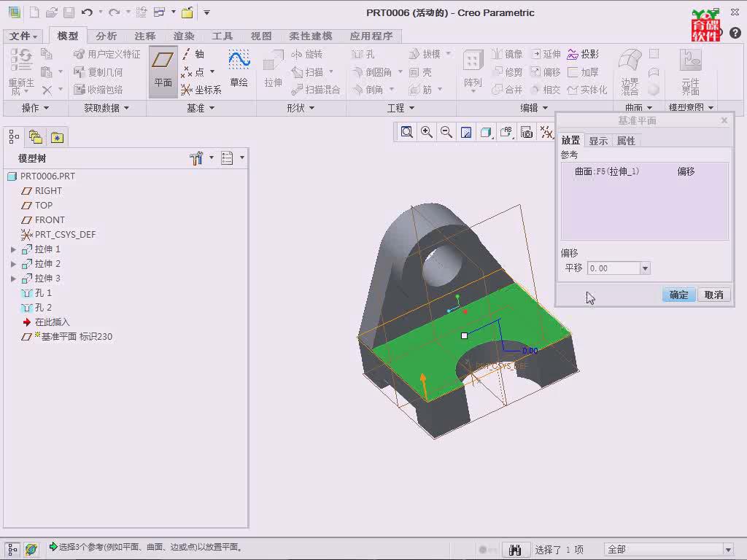
Task: Choose the 轴 axis tool
Action: click(x=193, y=54)
